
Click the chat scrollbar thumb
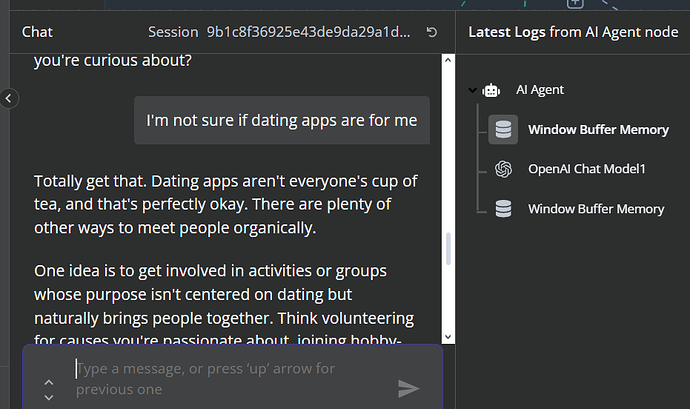point(448,246)
